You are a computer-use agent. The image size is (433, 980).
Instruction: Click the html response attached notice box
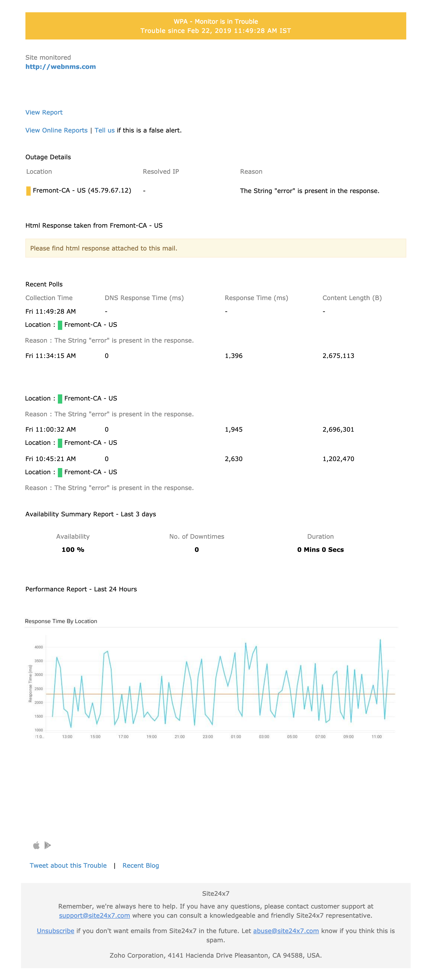click(216, 248)
